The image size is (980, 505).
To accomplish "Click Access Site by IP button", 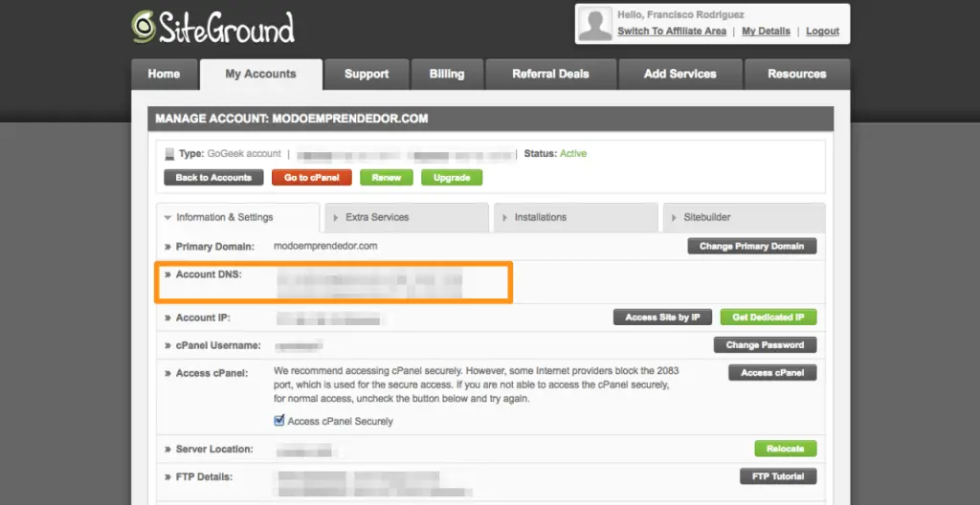I will pyautogui.click(x=662, y=318).
